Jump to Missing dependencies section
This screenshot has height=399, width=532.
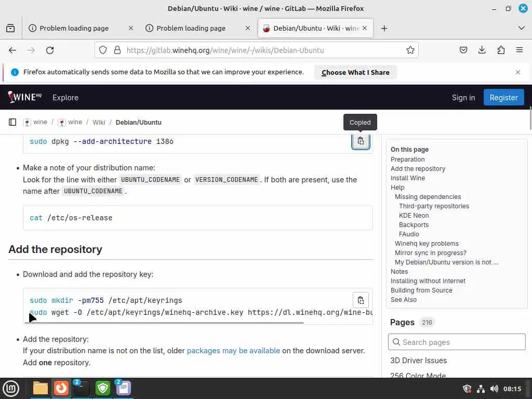point(428,197)
